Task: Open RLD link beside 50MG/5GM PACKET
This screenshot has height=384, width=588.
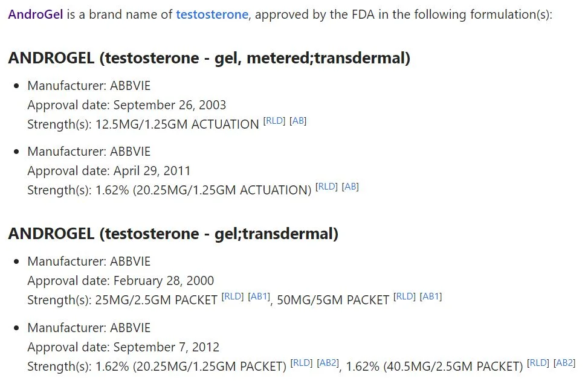Action: [x=405, y=296]
